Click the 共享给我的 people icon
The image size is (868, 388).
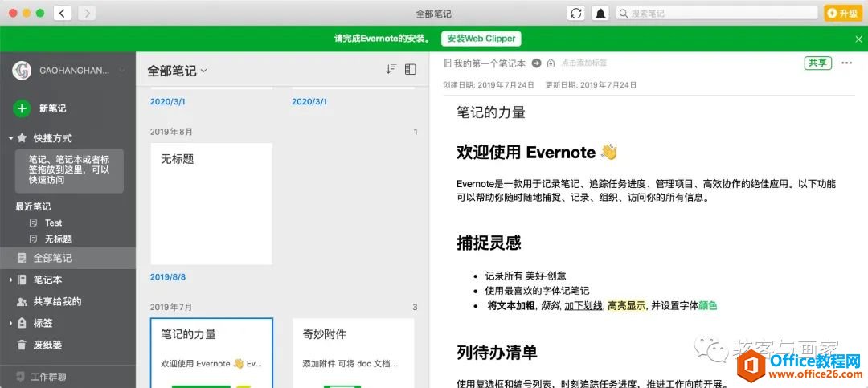[x=22, y=302]
